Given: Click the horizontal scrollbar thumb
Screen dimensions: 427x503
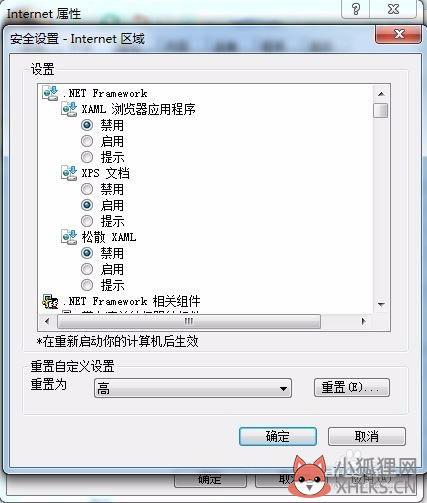Looking at the screenshot, I should pyautogui.click(x=189, y=321).
